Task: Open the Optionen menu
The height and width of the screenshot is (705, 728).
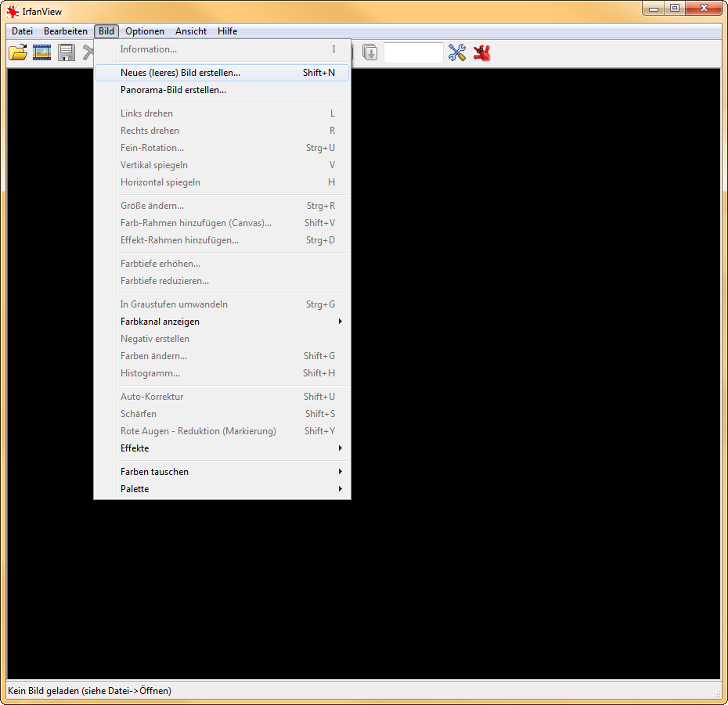Action: coord(144,31)
